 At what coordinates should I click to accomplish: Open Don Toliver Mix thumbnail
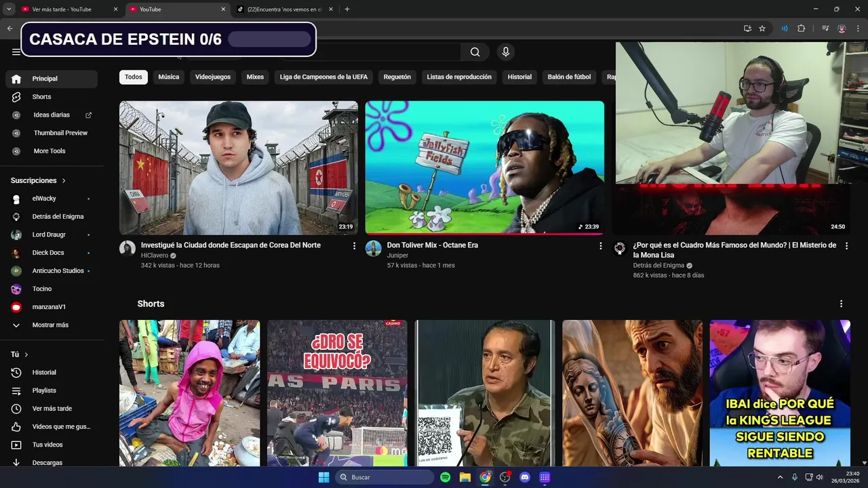point(484,167)
